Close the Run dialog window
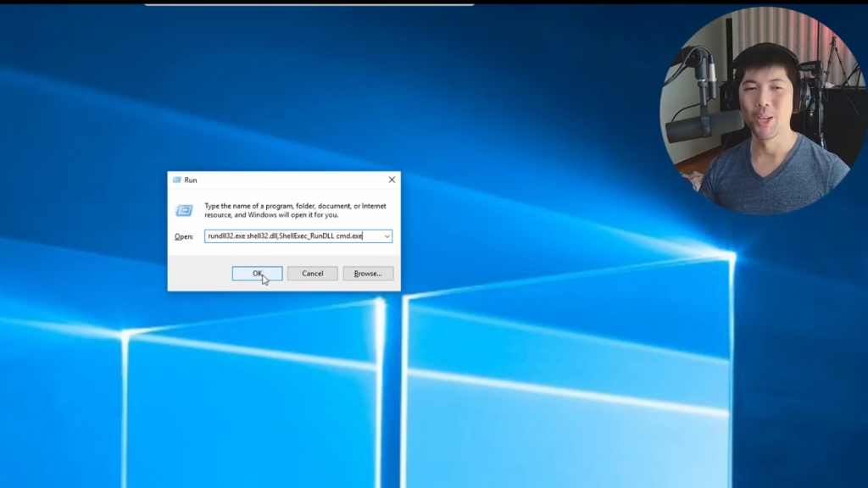 tap(392, 180)
